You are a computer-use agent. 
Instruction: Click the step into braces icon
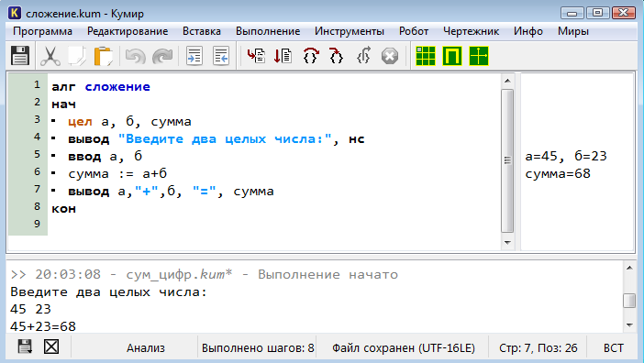click(337, 56)
